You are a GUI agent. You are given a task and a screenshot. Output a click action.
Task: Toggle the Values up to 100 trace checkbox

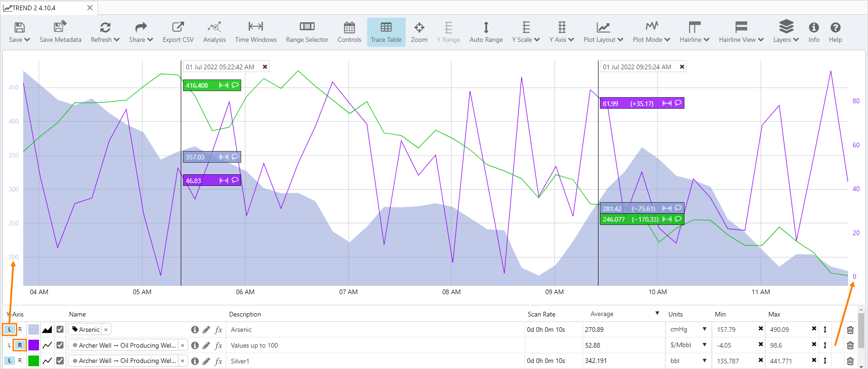pyautogui.click(x=60, y=345)
